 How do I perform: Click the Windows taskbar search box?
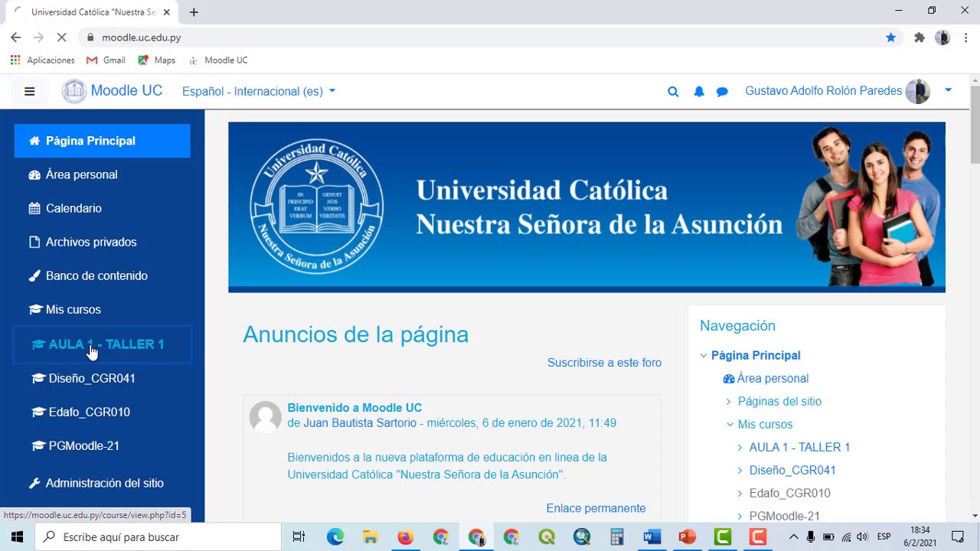click(x=158, y=537)
